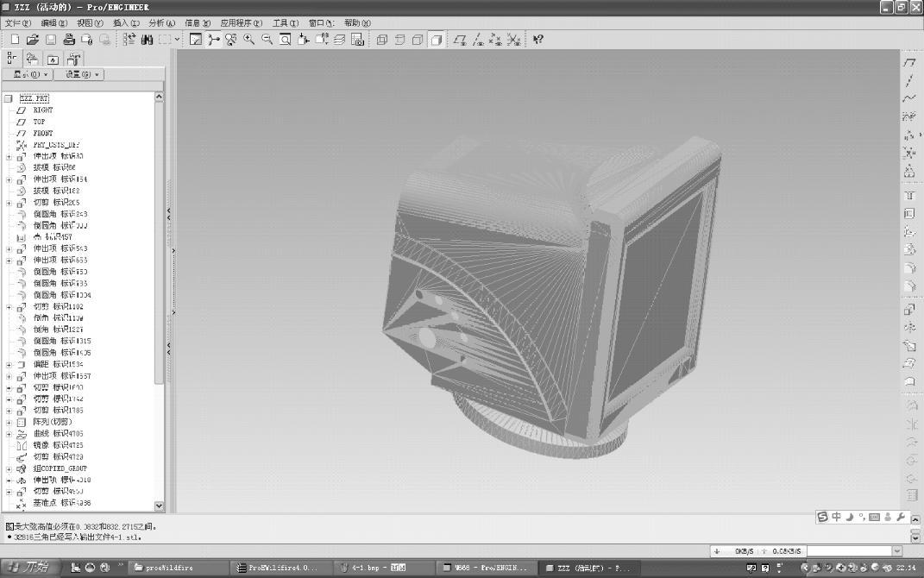
Task: Expand the 阵列(切剪) tree node
Action: (9, 423)
